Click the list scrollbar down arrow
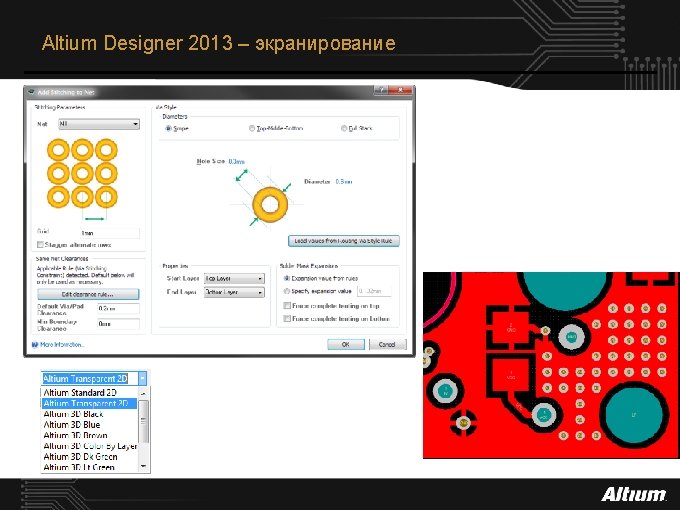 click(144, 467)
